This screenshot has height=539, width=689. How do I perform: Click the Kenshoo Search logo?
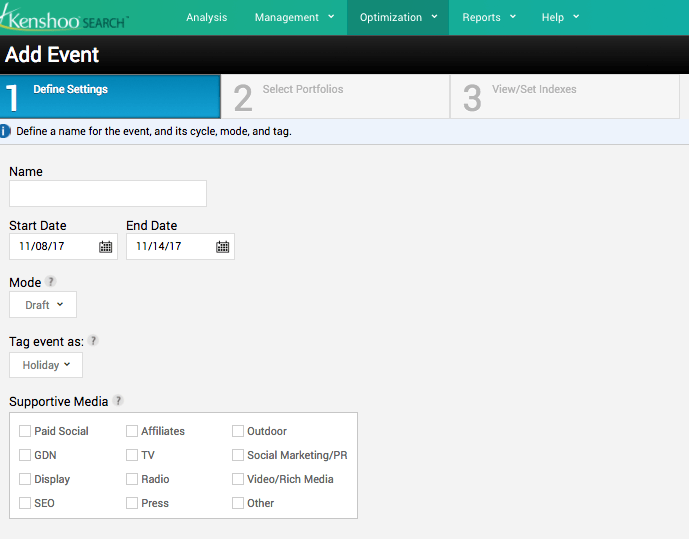click(x=65, y=18)
